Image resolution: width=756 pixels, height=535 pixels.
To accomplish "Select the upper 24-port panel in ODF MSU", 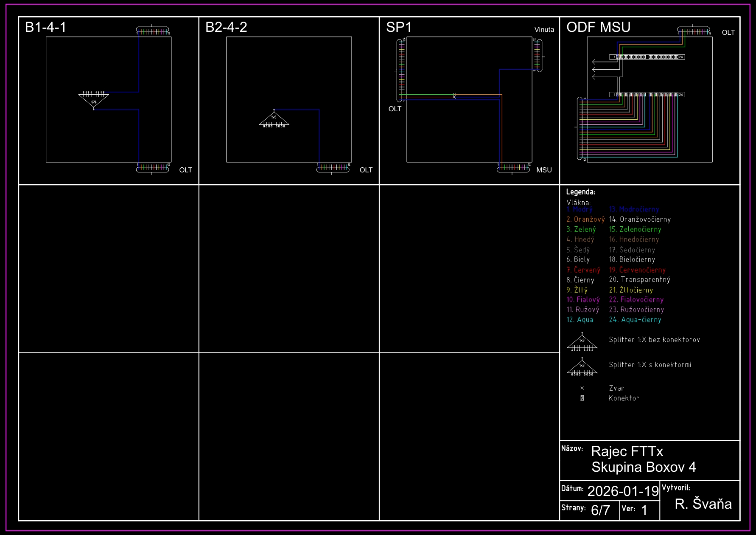I will coord(647,57).
